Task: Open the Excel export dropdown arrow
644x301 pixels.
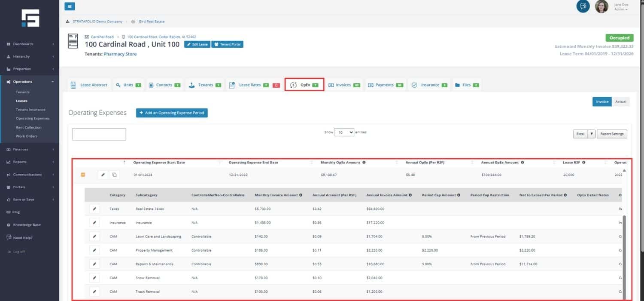Action: pos(592,134)
